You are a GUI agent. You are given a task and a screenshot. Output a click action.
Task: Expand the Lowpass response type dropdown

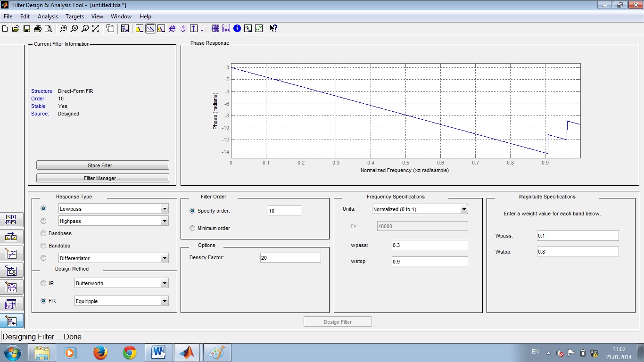[165, 209]
